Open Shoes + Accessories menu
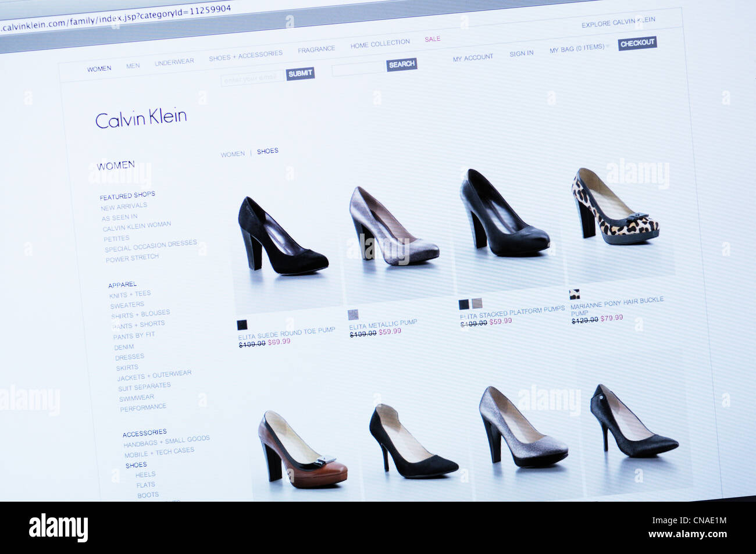This screenshot has height=554, width=756. pyautogui.click(x=245, y=55)
